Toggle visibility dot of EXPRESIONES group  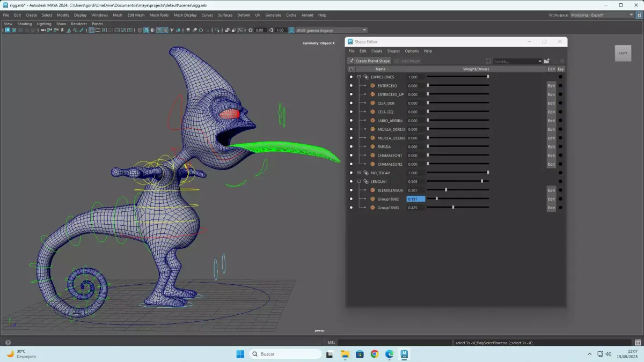coord(351,77)
